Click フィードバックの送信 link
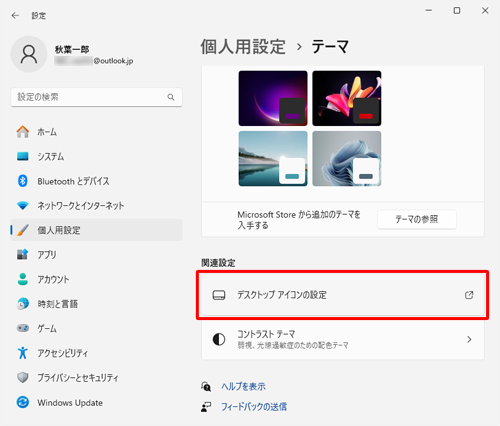The image size is (500, 426). click(x=254, y=407)
